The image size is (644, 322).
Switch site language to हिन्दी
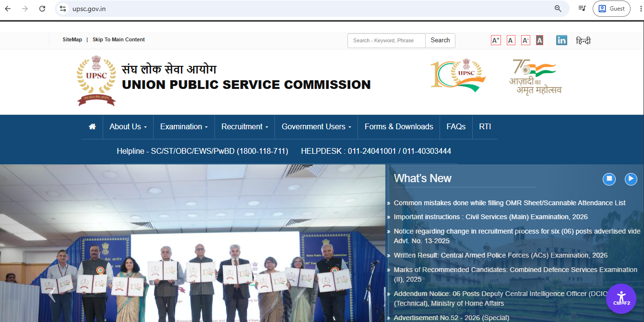pyautogui.click(x=583, y=41)
